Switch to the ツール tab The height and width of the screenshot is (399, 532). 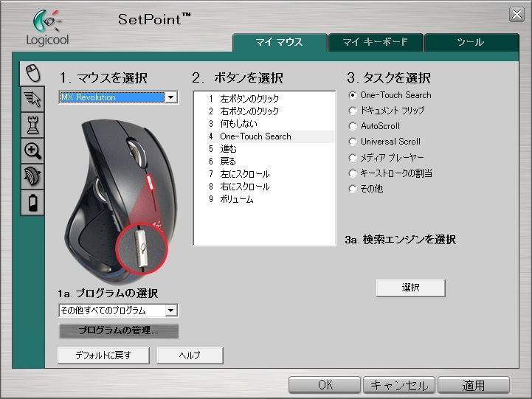(x=471, y=42)
